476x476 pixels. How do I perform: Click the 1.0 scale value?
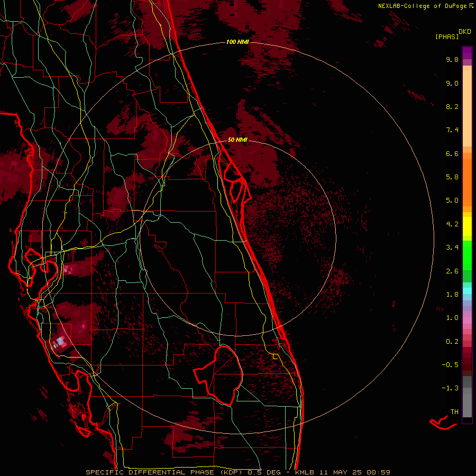[x=452, y=318]
